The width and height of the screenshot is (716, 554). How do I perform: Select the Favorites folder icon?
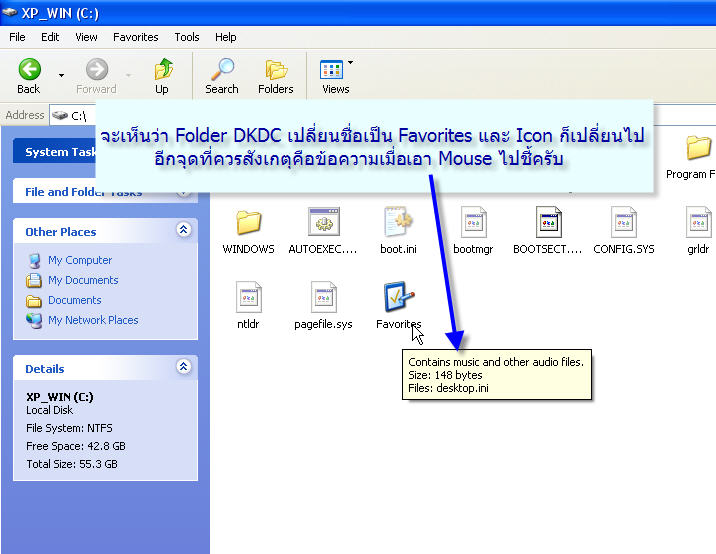click(399, 297)
